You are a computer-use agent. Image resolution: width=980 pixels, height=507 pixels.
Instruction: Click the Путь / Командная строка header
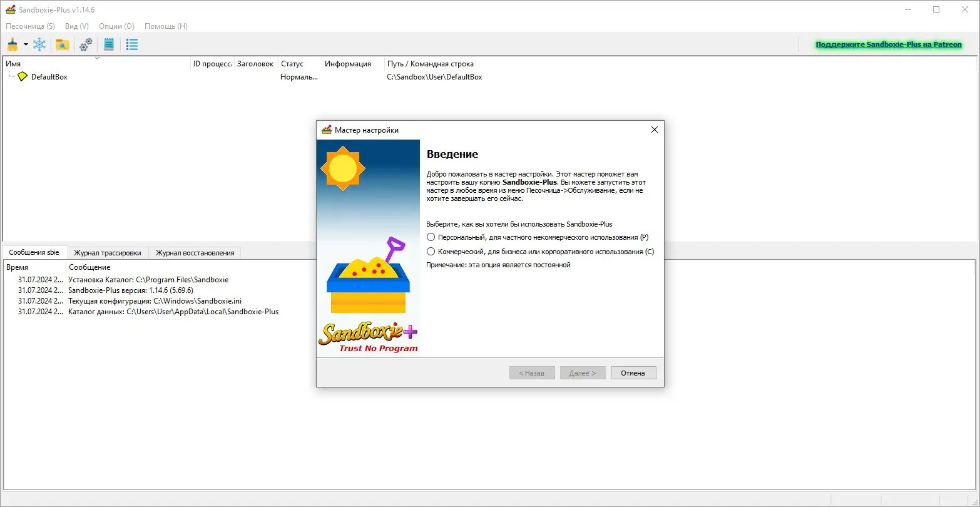[x=680, y=63]
